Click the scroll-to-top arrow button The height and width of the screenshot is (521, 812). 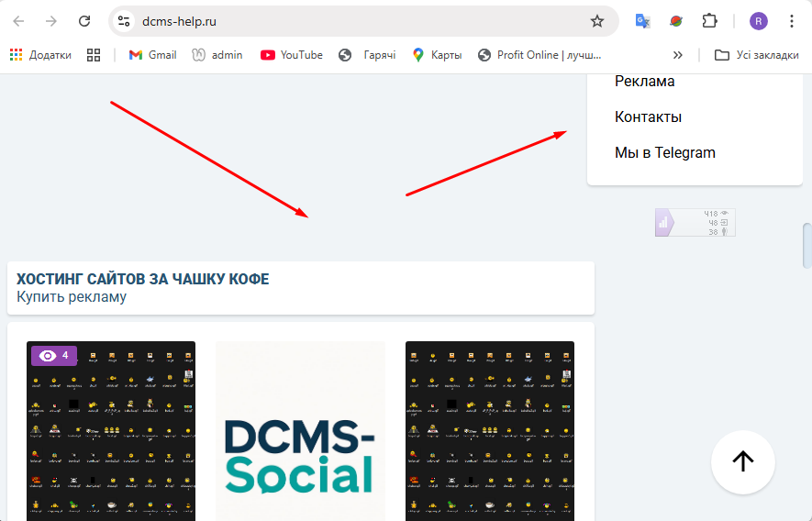(x=742, y=461)
